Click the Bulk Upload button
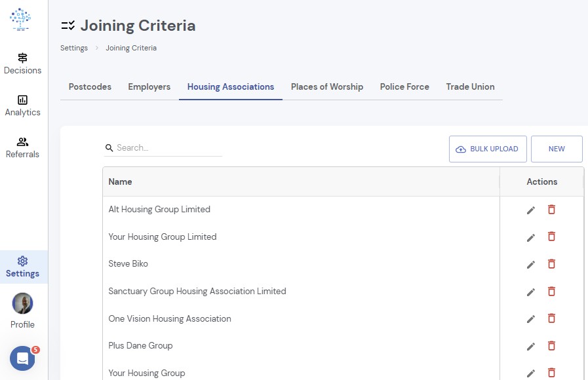The height and width of the screenshot is (380, 588). pyautogui.click(x=488, y=149)
